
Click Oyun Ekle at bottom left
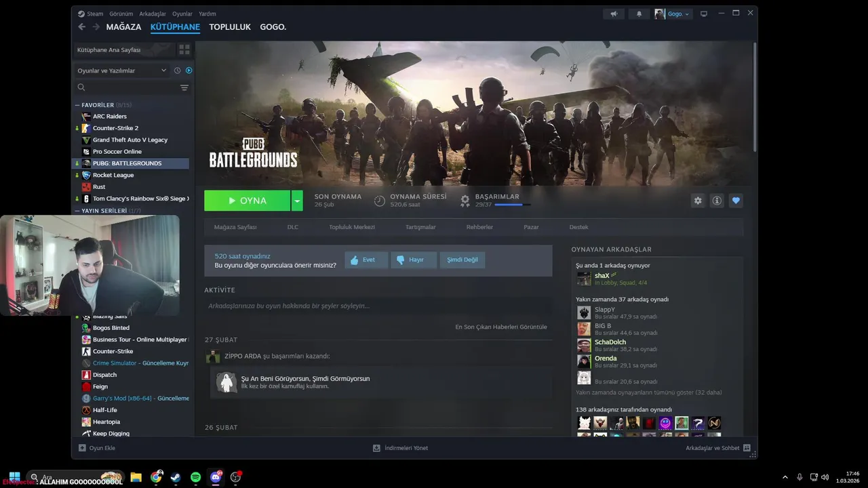tap(97, 448)
